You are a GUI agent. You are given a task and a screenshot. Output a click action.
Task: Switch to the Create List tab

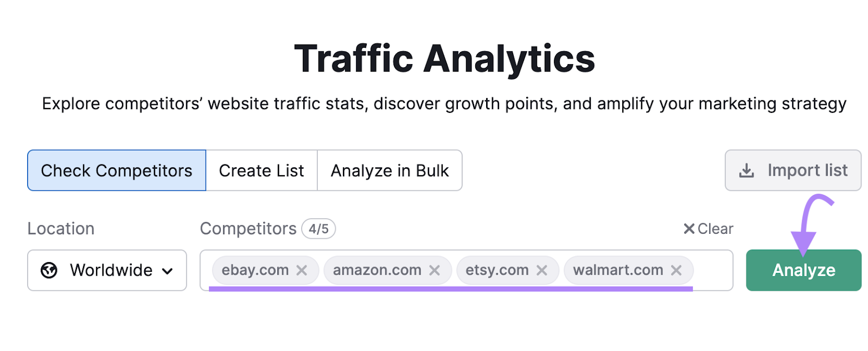click(261, 170)
